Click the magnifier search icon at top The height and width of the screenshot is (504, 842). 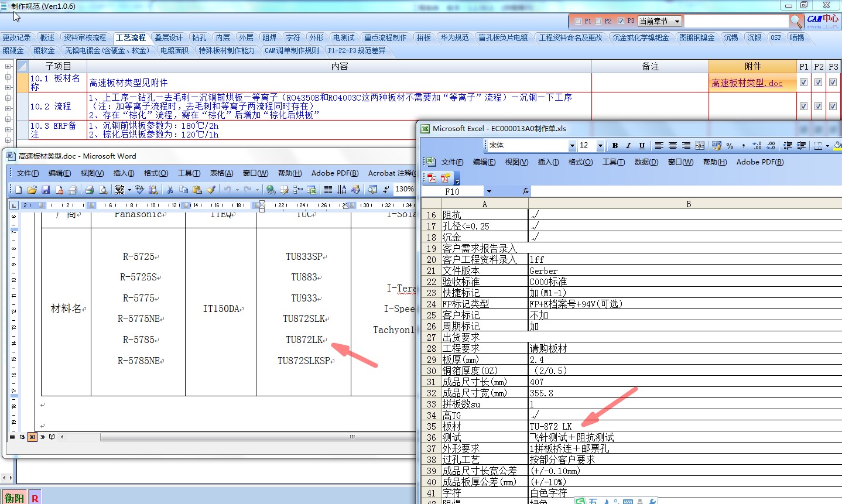[x=796, y=21]
